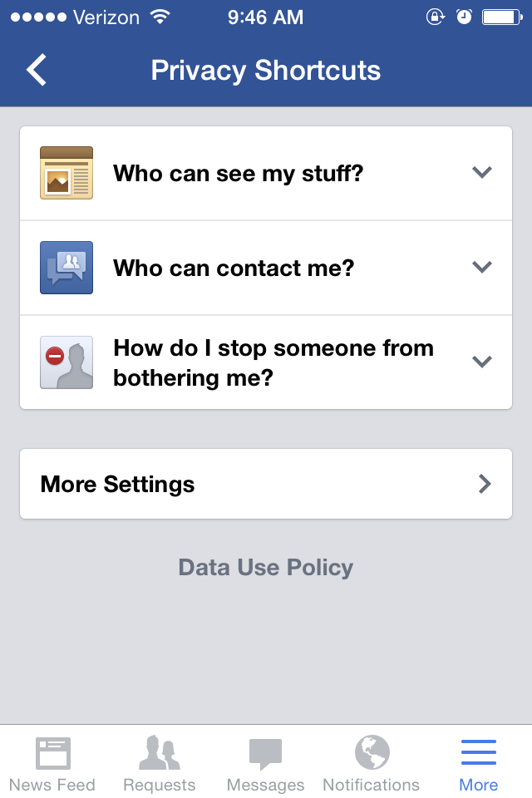This screenshot has height=798, width=532.
Task: Open the Messages speech bubble icon
Action: (265, 754)
